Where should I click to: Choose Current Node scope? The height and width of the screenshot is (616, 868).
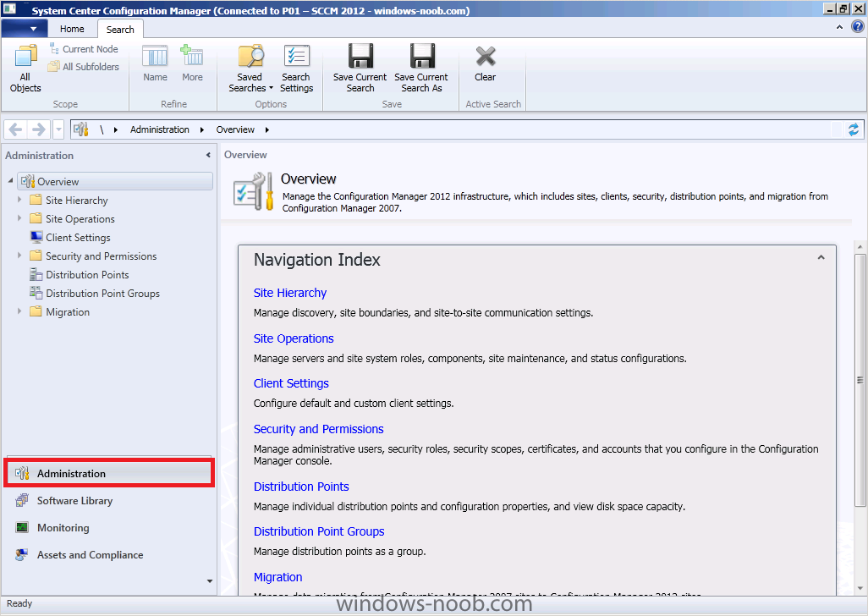[x=84, y=49]
